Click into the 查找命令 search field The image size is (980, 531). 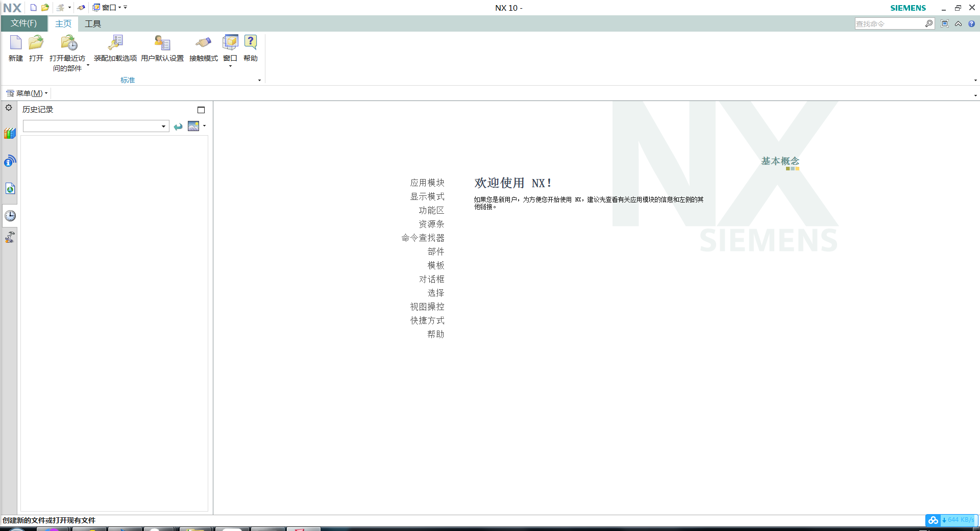889,23
